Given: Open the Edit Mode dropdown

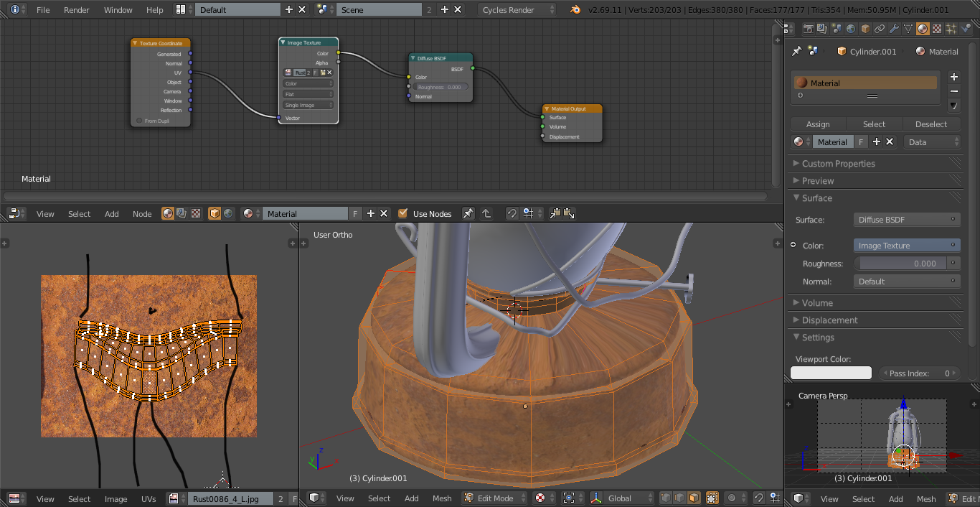Looking at the screenshot, I should (x=495, y=498).
